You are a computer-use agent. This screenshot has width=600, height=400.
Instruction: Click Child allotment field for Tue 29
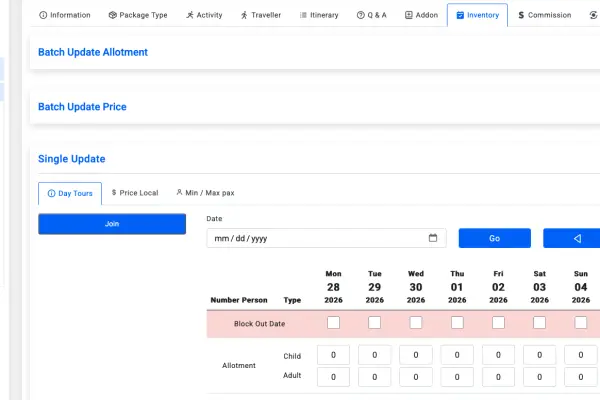click(x=375, y=355)
